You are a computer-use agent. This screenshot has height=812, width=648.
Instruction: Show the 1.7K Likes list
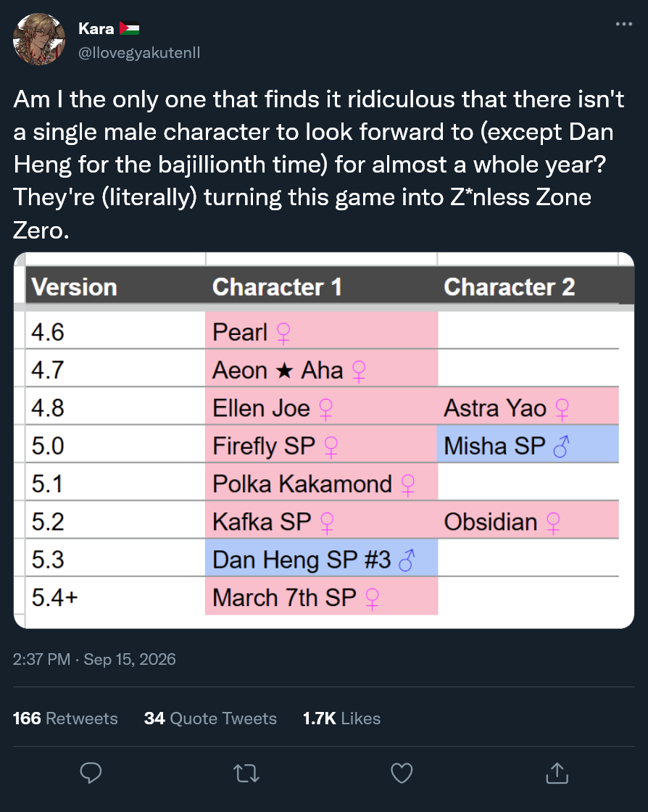[x=341, y=718]
